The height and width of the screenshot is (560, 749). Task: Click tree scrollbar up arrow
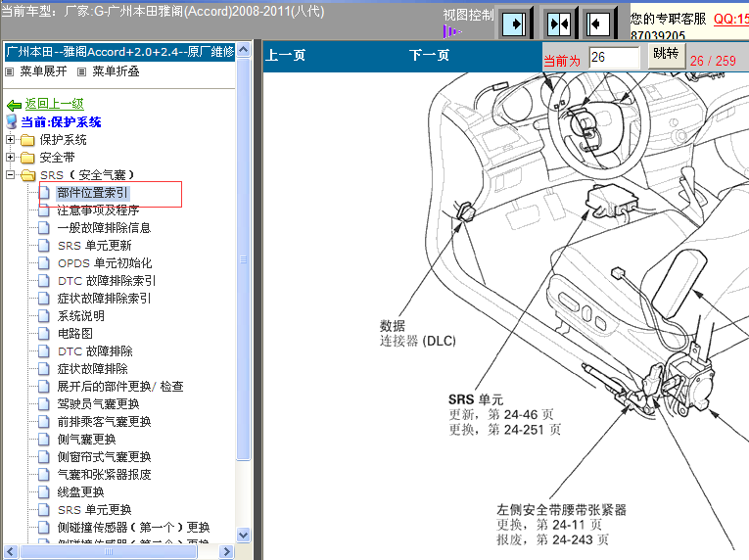[244, 50]
